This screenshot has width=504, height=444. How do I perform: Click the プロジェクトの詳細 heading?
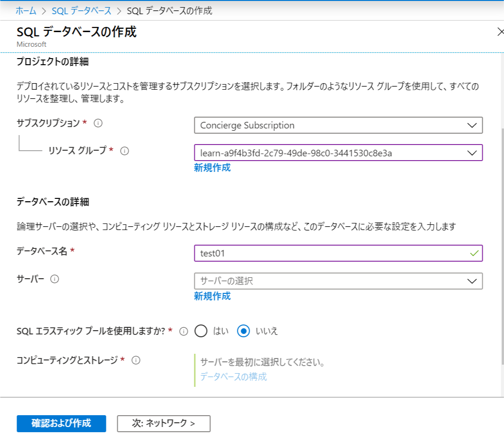click(x=52, y=61)
